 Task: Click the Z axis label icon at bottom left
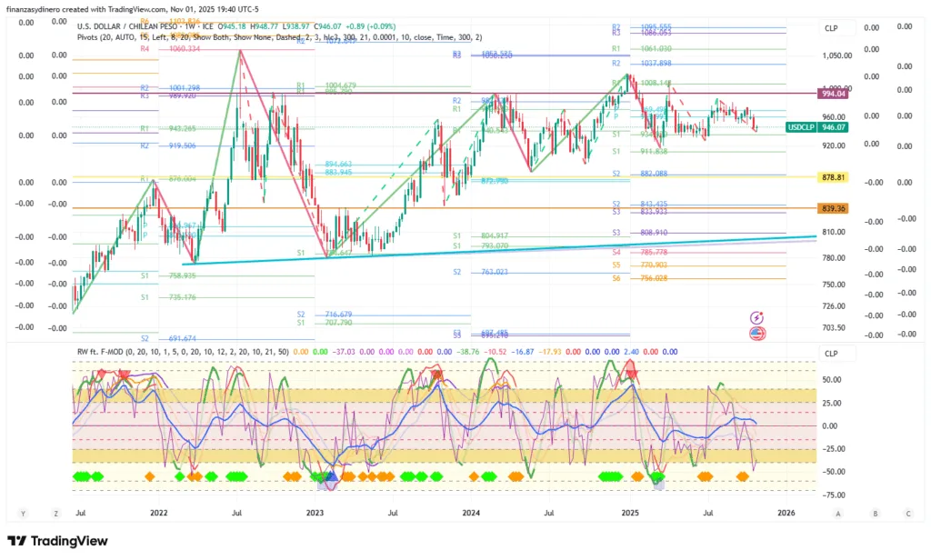55,514
